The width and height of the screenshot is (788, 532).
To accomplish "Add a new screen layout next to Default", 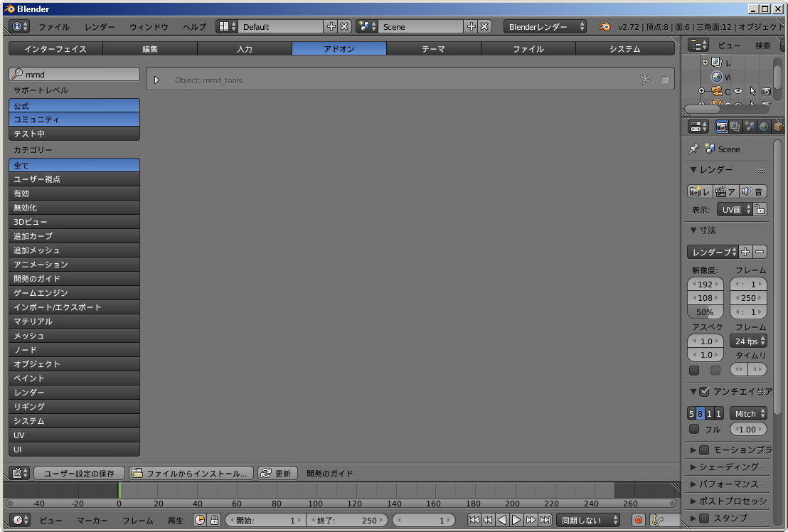I will [x=331, y=26].
